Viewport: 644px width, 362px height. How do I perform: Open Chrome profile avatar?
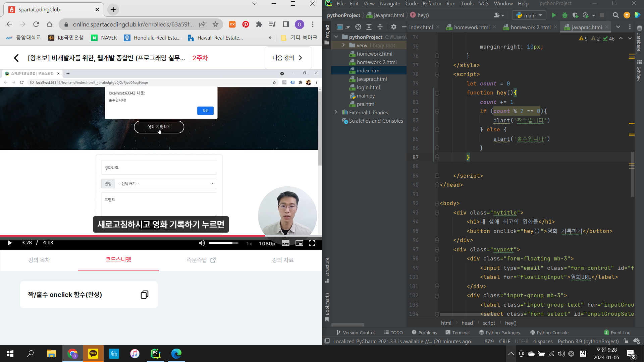point(299,24)
